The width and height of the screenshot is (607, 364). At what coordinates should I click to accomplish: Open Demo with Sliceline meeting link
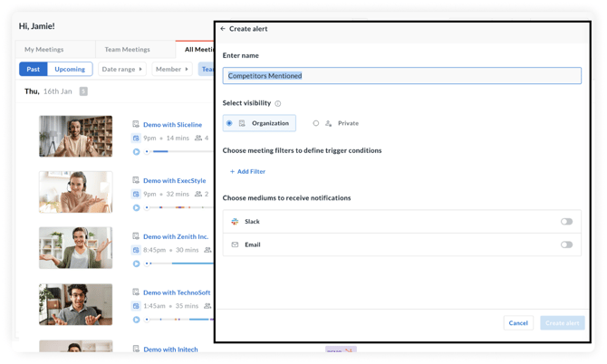pos(173,125)
